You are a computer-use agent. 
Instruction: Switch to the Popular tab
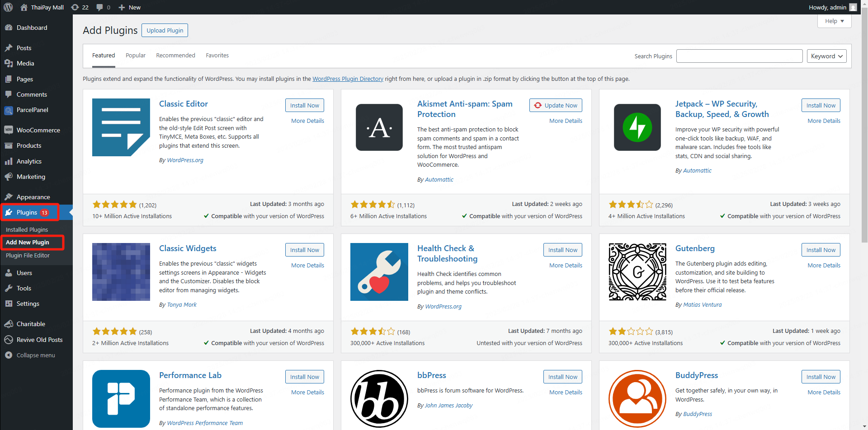[x=135, y=55]
